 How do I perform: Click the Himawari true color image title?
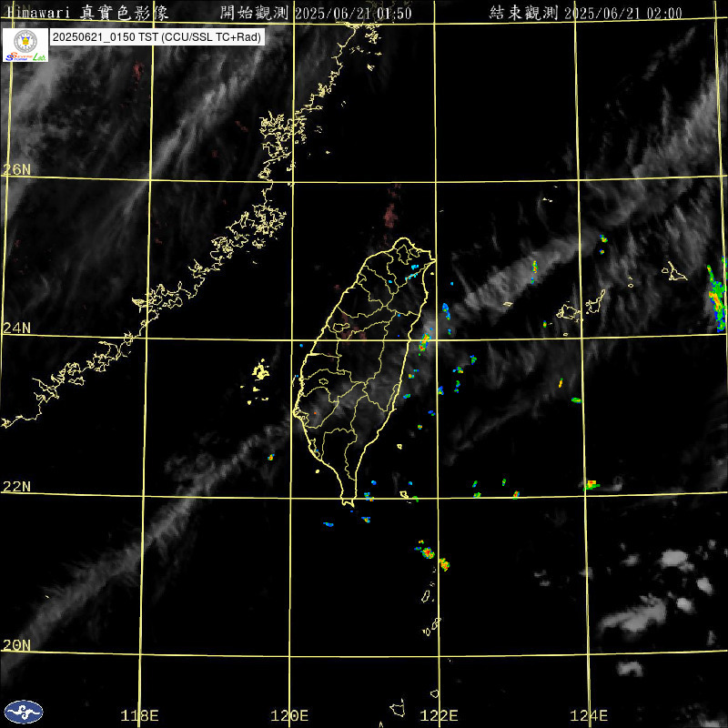[x=87, y=13]
